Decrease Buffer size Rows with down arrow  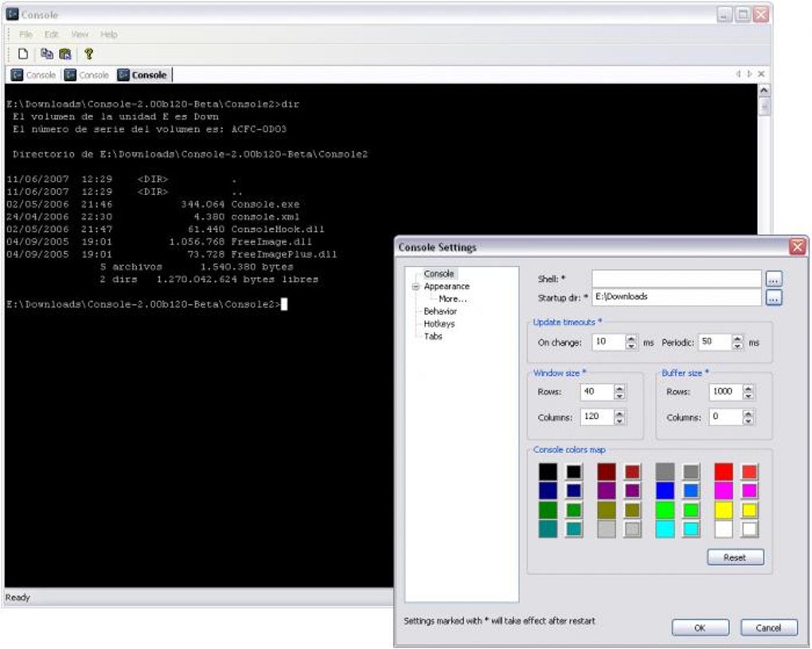pyautogui.click(x=748, y=396)
